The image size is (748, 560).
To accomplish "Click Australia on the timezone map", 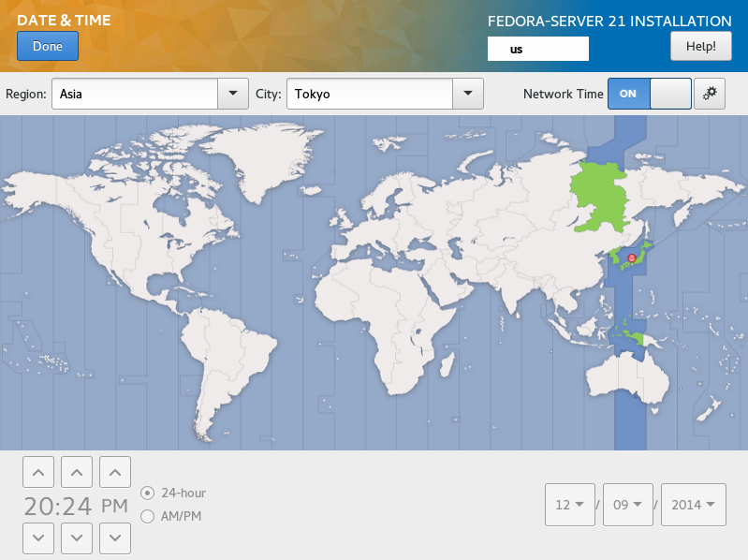I will click(x=627, y=376).
